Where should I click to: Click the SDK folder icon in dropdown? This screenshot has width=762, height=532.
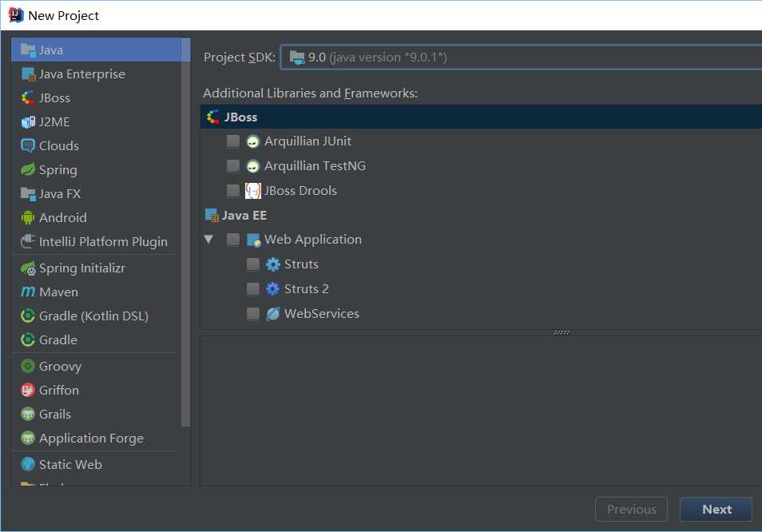pos(297,58)
